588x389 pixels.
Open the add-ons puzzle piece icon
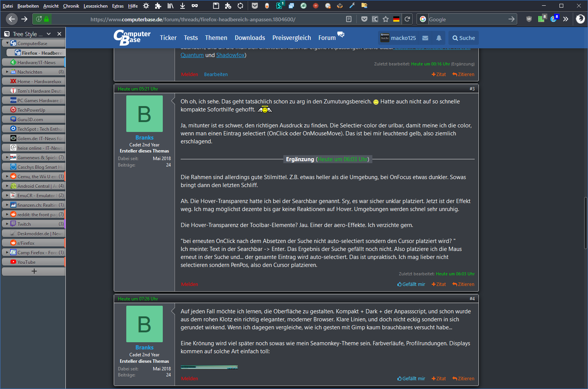158,6
